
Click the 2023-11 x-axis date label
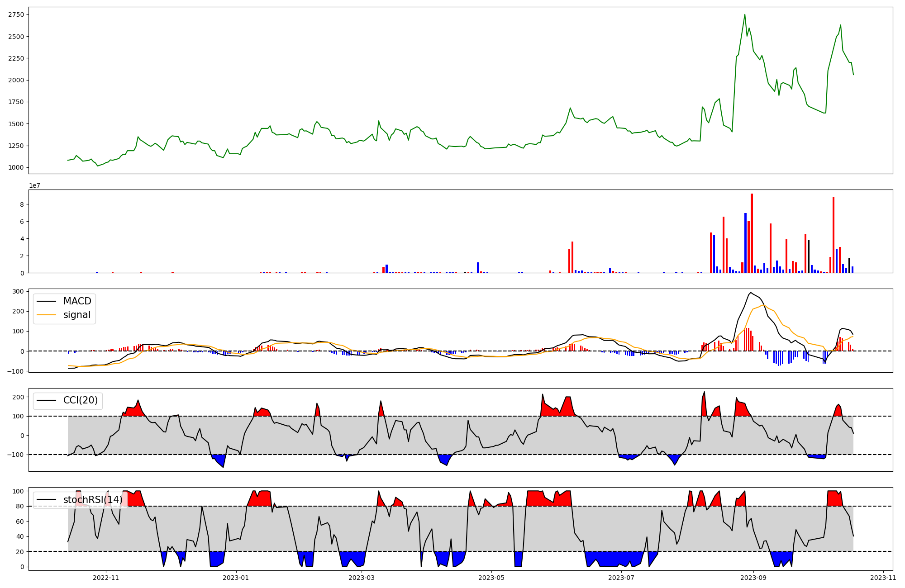pyautogui.click(x=883, y=578)
